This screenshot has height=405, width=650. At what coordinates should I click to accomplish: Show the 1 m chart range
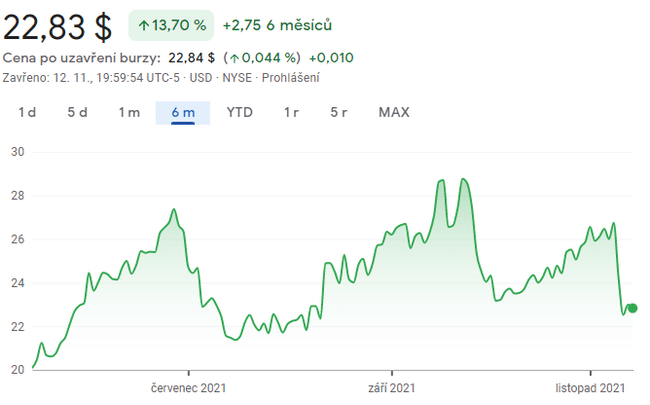pos(129,112)
